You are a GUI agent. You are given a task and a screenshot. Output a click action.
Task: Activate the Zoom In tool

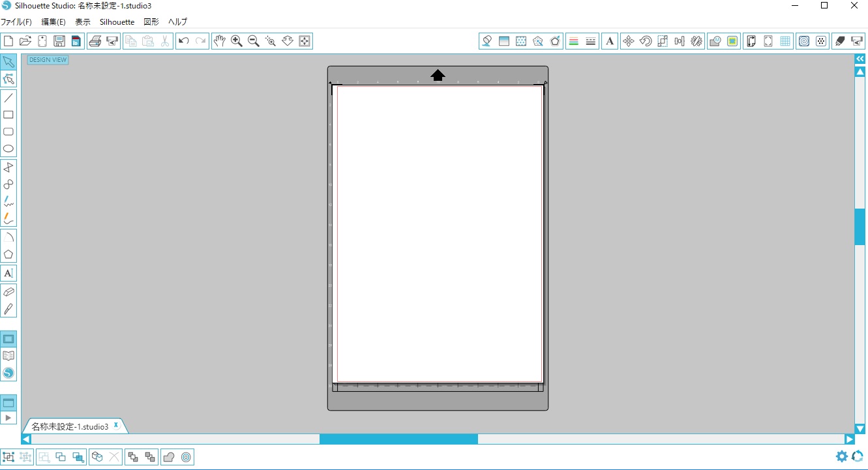(x=236, y=40)
